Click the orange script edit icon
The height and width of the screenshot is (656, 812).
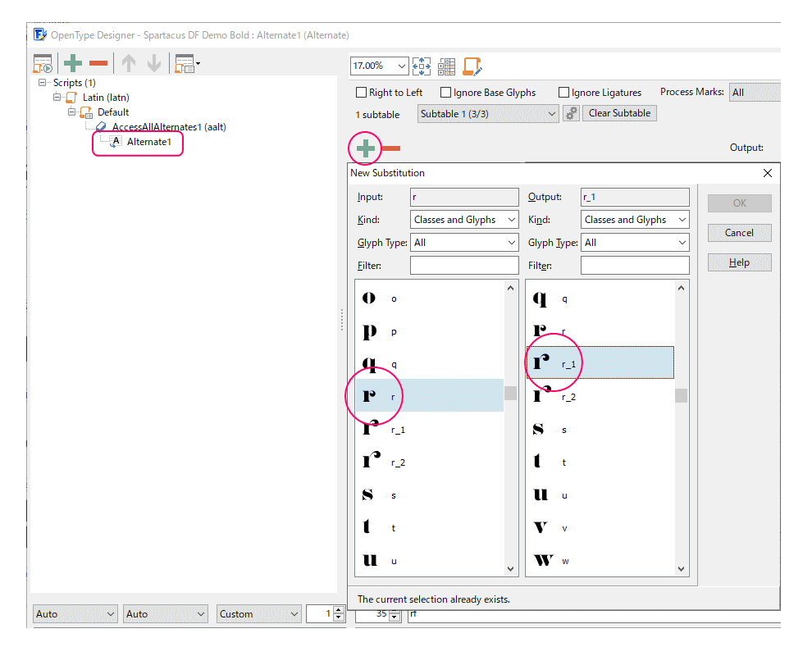[x=472, y=66]
